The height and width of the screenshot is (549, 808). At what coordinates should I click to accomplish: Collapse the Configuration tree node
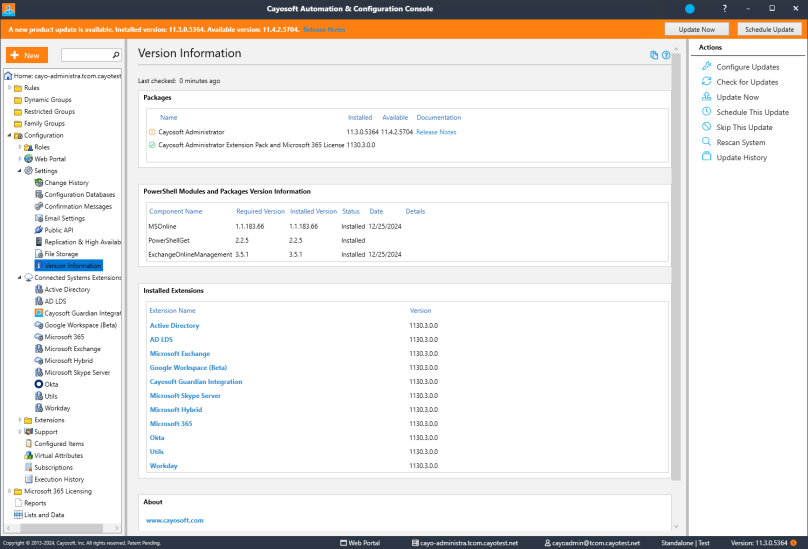click(x=9, y=135)
